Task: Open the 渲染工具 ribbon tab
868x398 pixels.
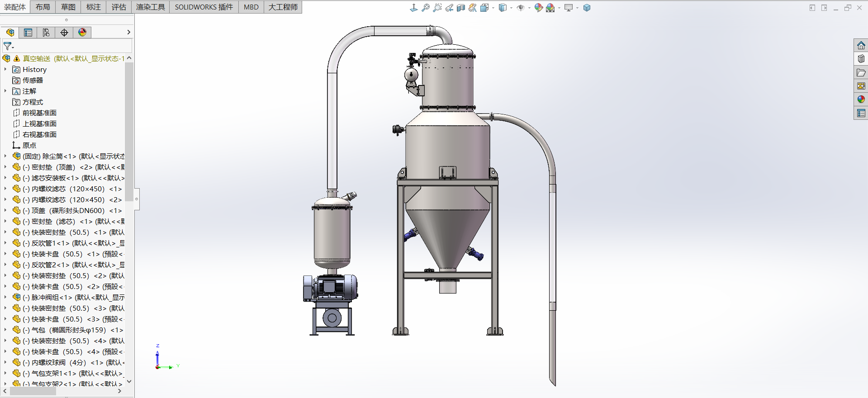Action: (x=151, y=7)
